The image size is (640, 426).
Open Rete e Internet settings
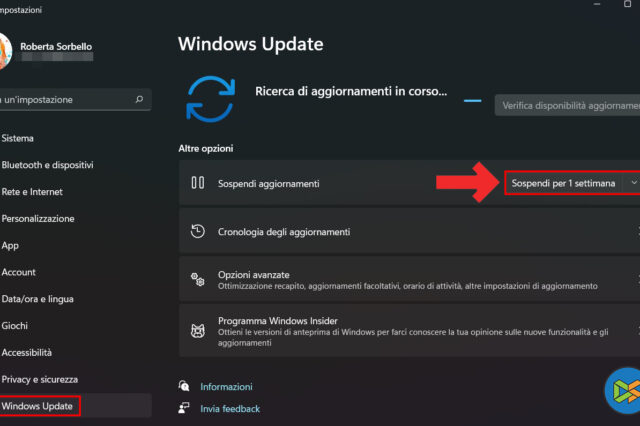(32, 192)
